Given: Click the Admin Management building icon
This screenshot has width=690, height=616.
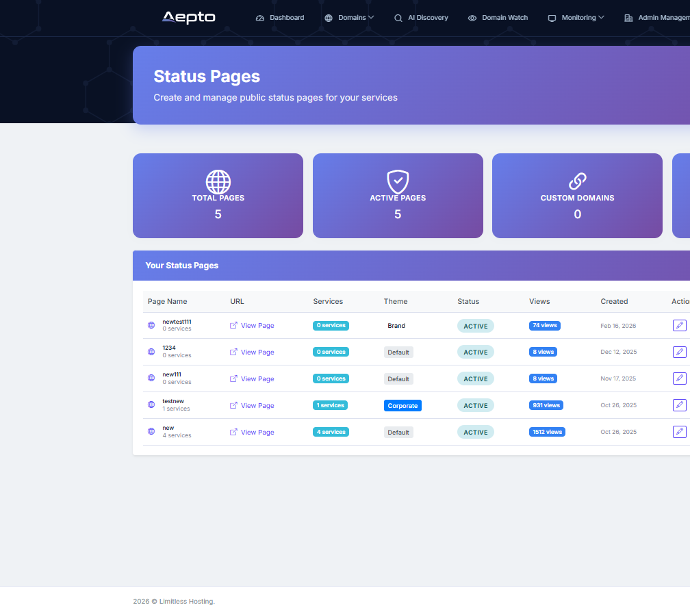Looking at the screenshot, I should (629, 18).
